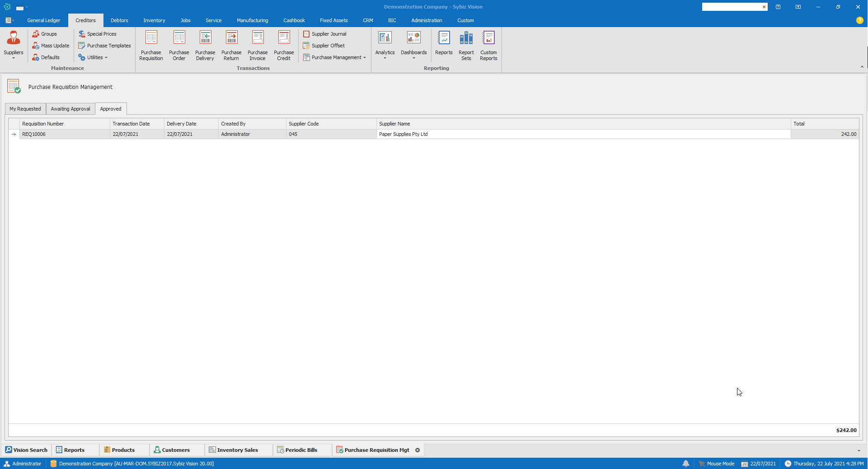This screenshot has height=469, width=868.
Task: Click the Purchase Invoice ribbon icon
Action: (x=258, y=45)
